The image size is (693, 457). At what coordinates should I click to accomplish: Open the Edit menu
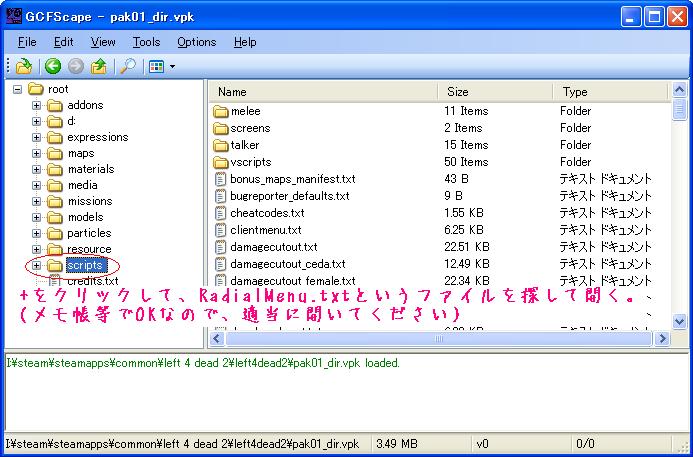click(x=64, y=42)
